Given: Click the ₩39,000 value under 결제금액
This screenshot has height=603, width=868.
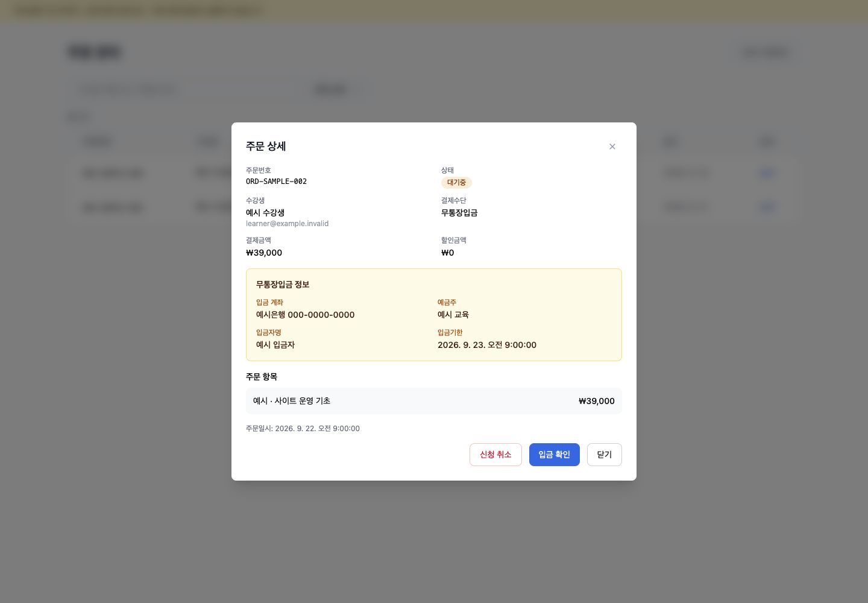Looking at the screenshot, I should [264, 253].
